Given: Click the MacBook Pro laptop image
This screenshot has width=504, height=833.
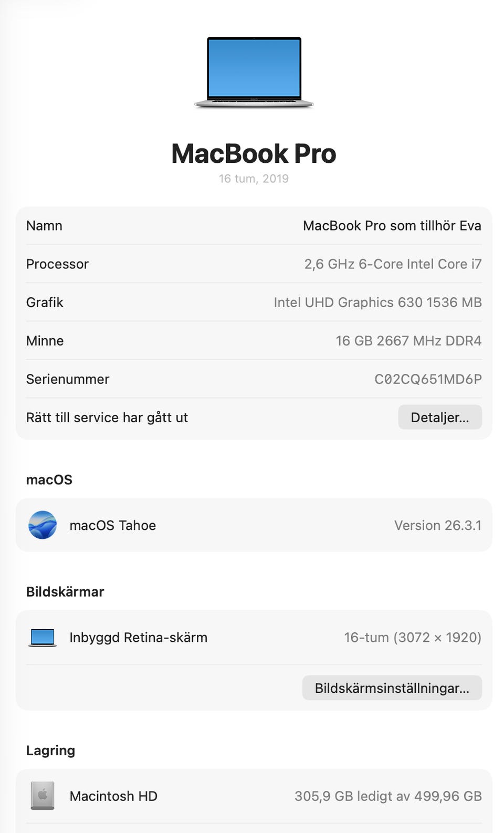Looking at the screenshot, I should coord(254,72).
